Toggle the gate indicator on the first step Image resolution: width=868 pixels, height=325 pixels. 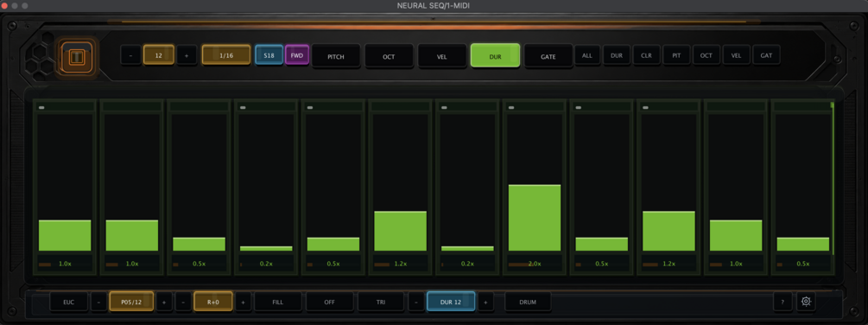[x=41, y=107]
